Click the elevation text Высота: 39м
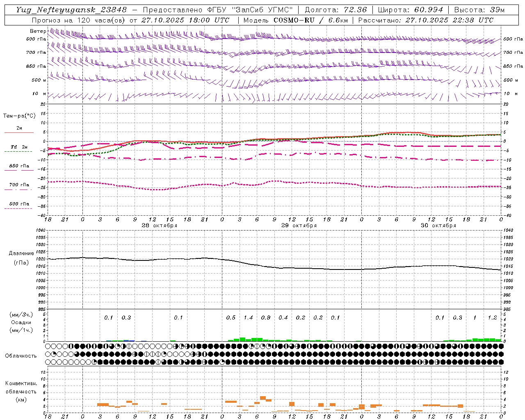Viewport: 525px width, 420px height. click(479, 10)
